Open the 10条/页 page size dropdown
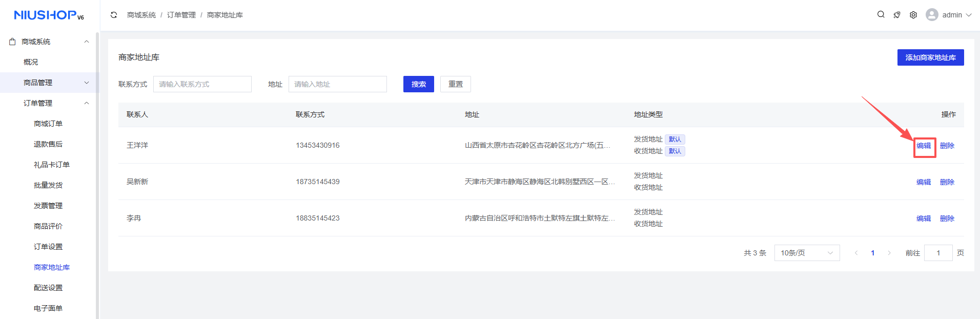980x319 pixels. point(806,253)
